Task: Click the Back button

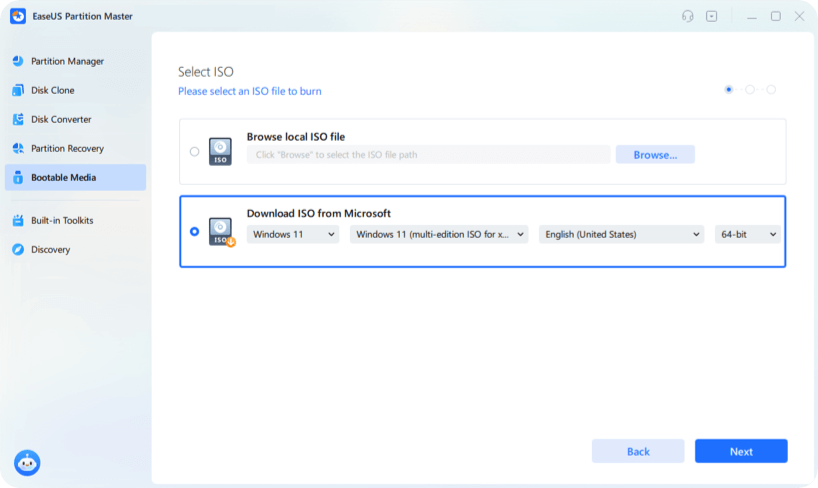Action: [x=638, y=451]
